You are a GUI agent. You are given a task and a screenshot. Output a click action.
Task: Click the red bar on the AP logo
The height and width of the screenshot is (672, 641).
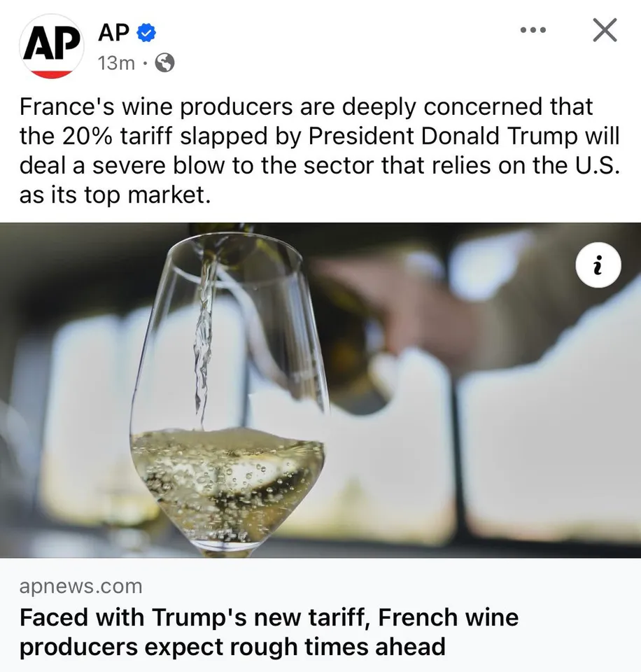pyautogui.click(x=52, y=73)
